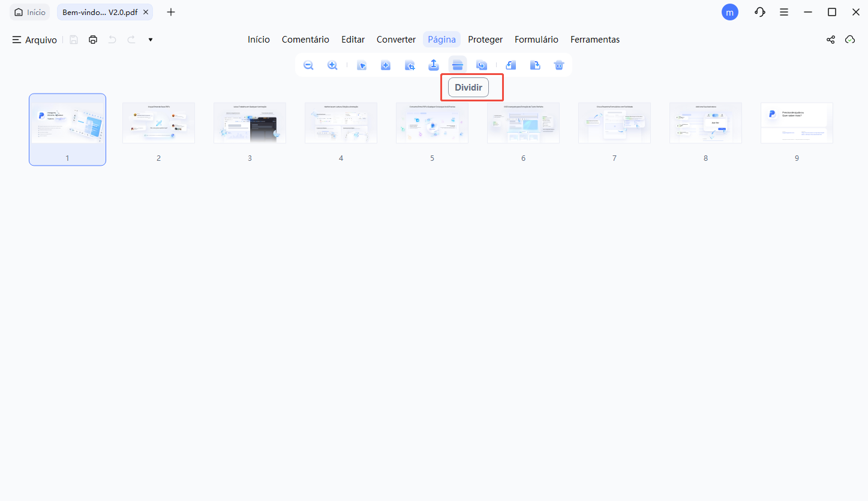868x501 pixels.
Task: Click the extract pages icon
Action: click(434, 65)
